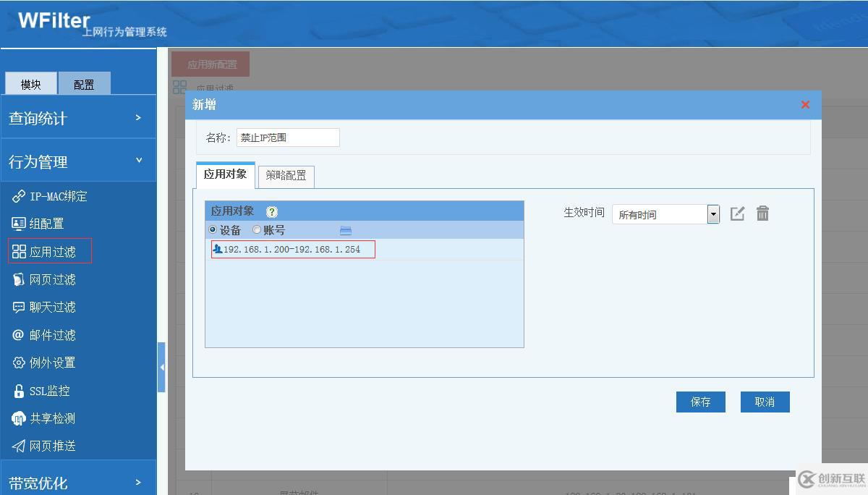Open the 配置 tab in sidebar
868x495 pixels.
[x=84, y=83]
